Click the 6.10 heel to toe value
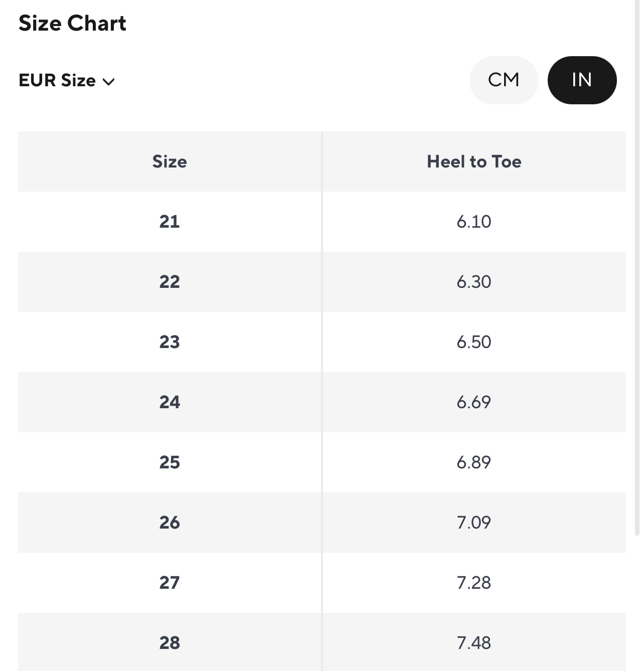The image size is (644, 671). 474,222
